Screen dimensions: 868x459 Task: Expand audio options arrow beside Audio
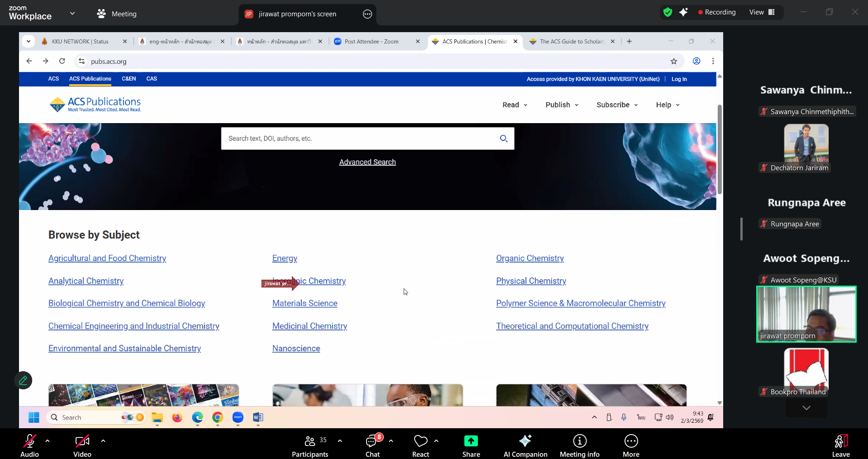[x=48, y=440]
